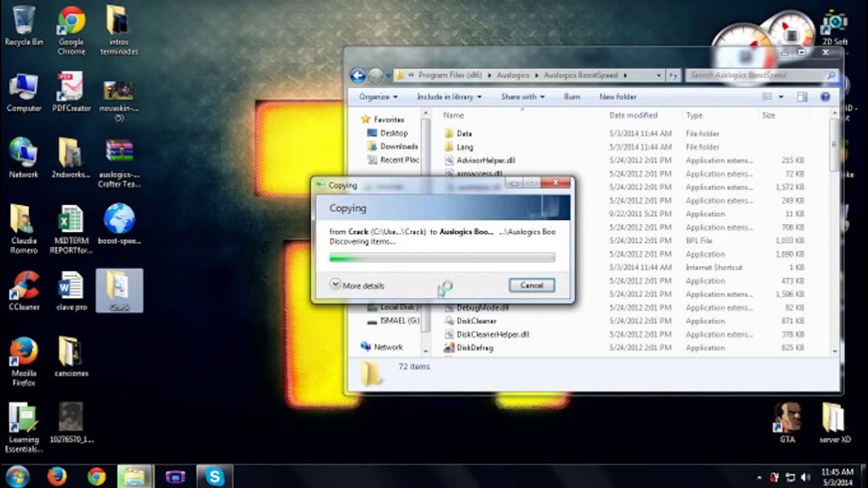Expand More details in the Copying dialog
The width and height of the screenshot is (868, 488).
coord(357,285)
